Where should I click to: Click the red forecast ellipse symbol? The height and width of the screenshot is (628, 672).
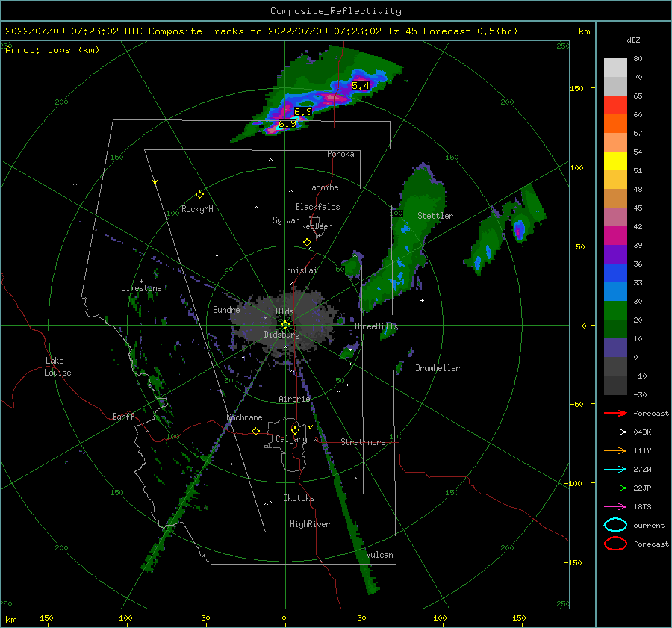coord(615,544)
